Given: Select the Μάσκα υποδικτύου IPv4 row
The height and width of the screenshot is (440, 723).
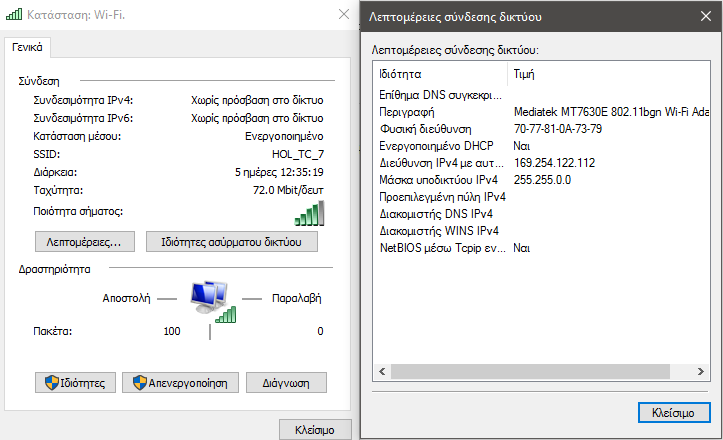Looking at the screenshot, I should 541,180.
